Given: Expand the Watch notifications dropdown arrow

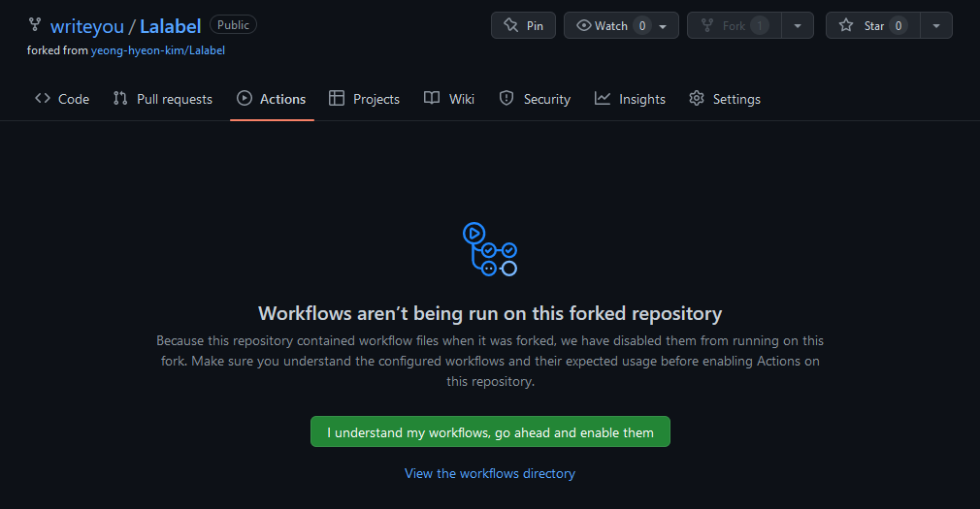Looking at the screenshot, I should [663, 26].
